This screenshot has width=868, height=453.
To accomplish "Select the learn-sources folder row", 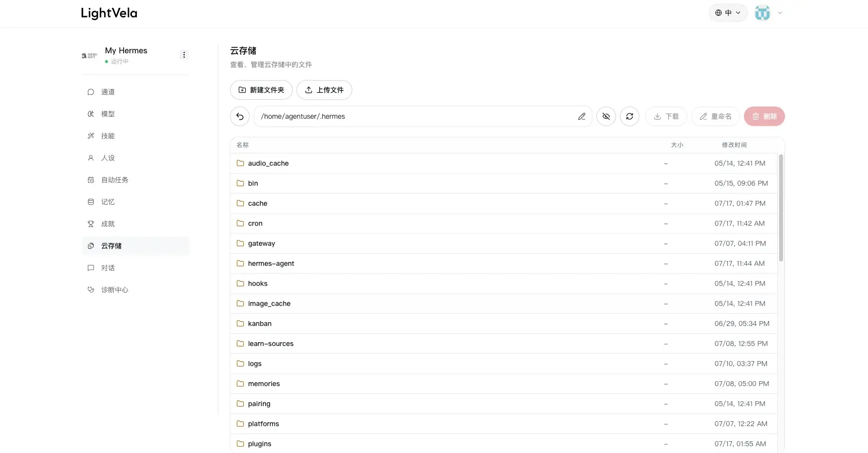I will [504, 344].
